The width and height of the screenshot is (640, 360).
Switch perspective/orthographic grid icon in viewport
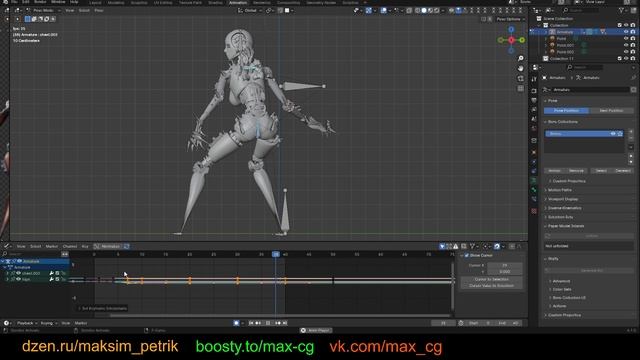click(520, 88)
